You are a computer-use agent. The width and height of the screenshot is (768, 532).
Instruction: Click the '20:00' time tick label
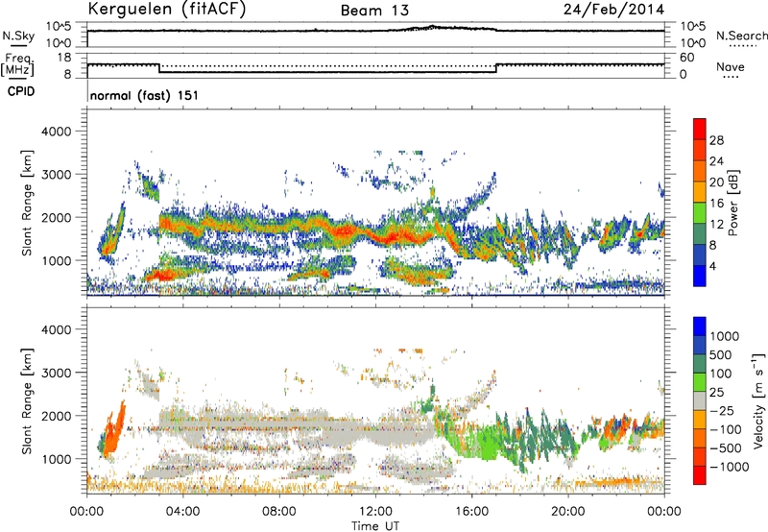[568, 512]
